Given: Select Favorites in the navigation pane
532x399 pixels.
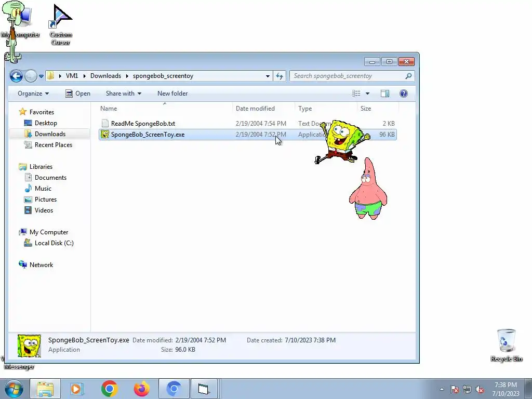Looking at the screenshot, I should click(x=37, y=112).
